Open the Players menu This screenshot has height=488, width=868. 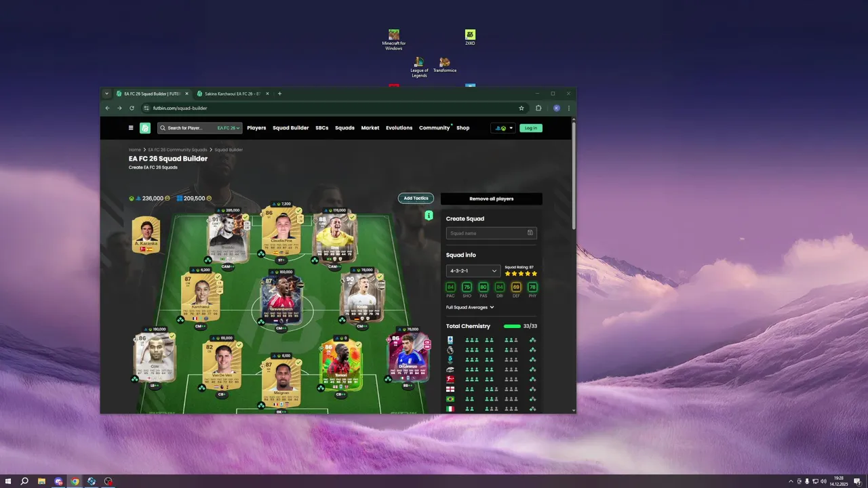click(256, 128)
